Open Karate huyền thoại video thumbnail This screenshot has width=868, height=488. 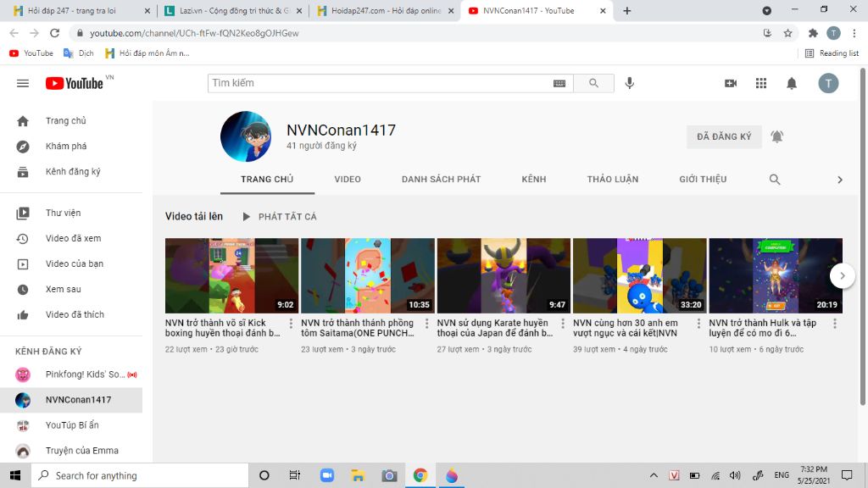coord(504,275)
